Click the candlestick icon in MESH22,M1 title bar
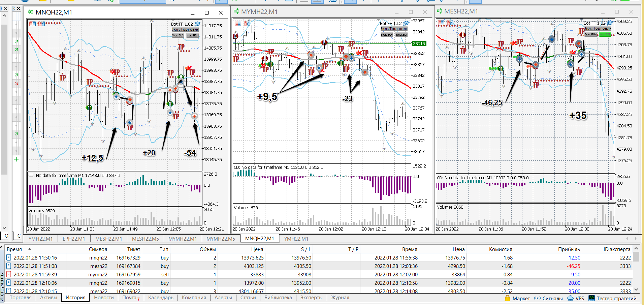Screen dimensions: 644x305 (439, 11)
